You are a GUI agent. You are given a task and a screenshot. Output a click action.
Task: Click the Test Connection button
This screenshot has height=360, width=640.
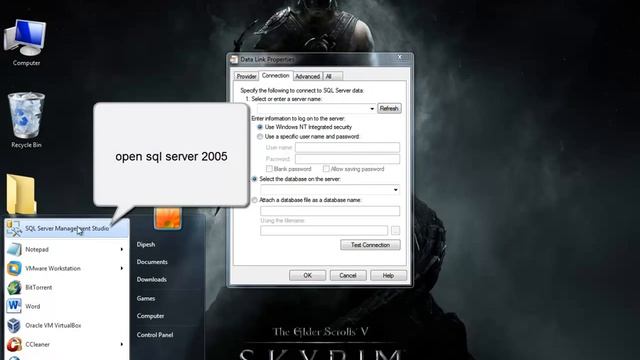coord(370,245)
